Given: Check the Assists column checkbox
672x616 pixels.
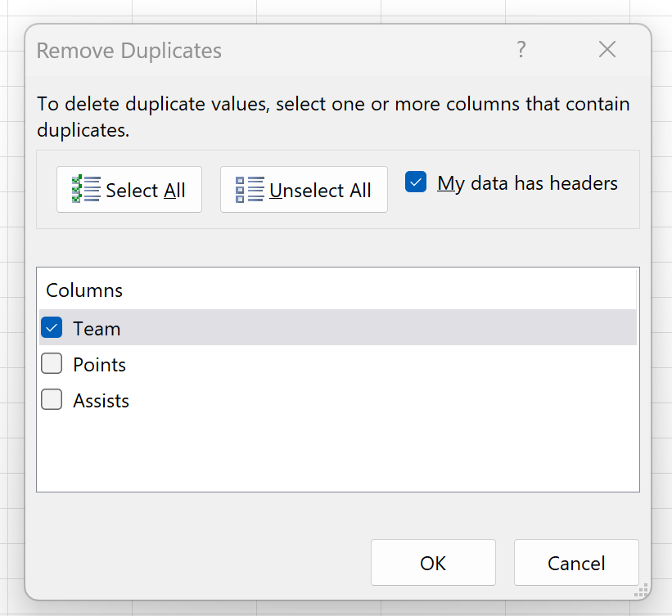Looking at the screenshot, I should tap(51, 400).
